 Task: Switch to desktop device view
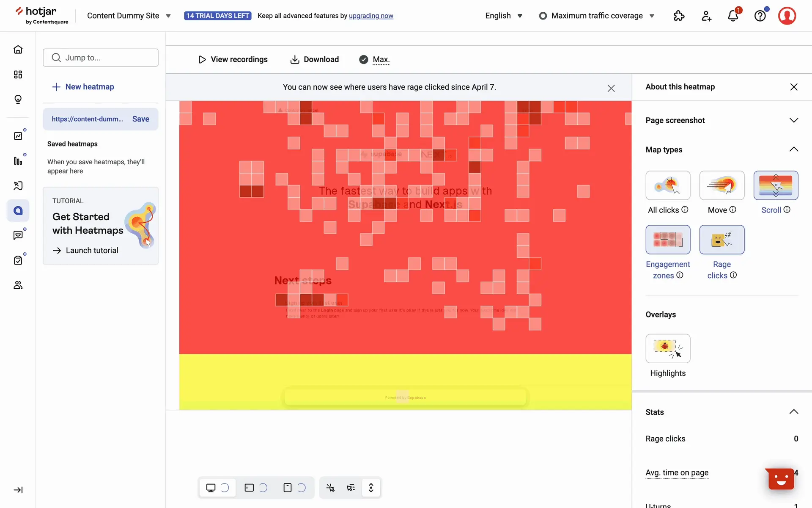211,488
